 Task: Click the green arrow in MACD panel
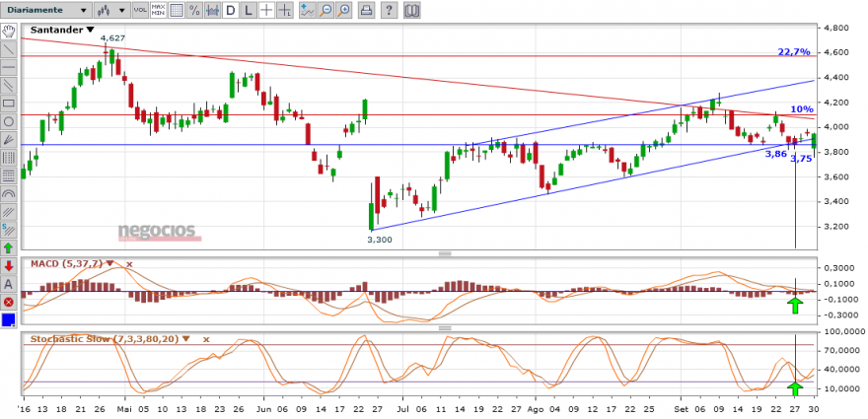[x=795, y=305]
